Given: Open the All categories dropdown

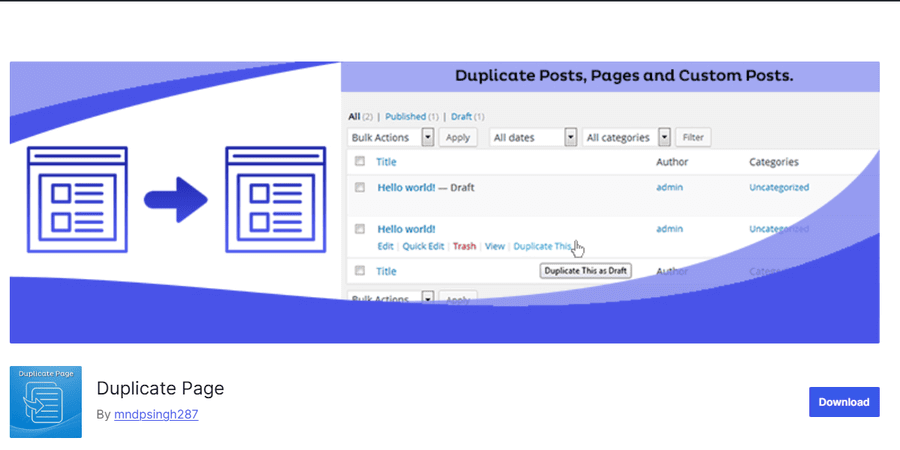Looking at the screenshot, I should pos(627,138).
